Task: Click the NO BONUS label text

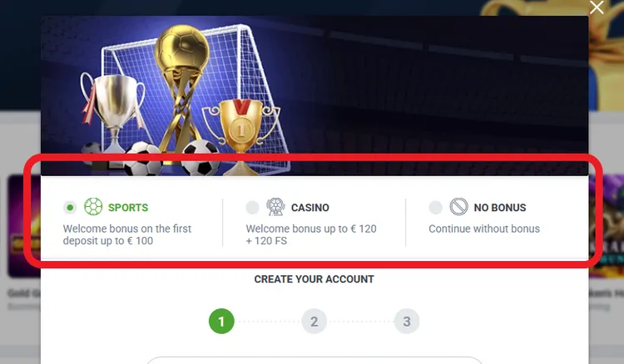Action: [500, 208]
